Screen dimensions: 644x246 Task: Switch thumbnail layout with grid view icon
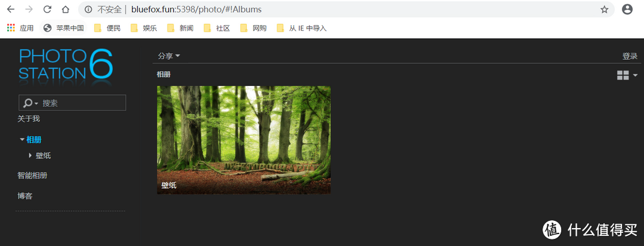point(623,75)
